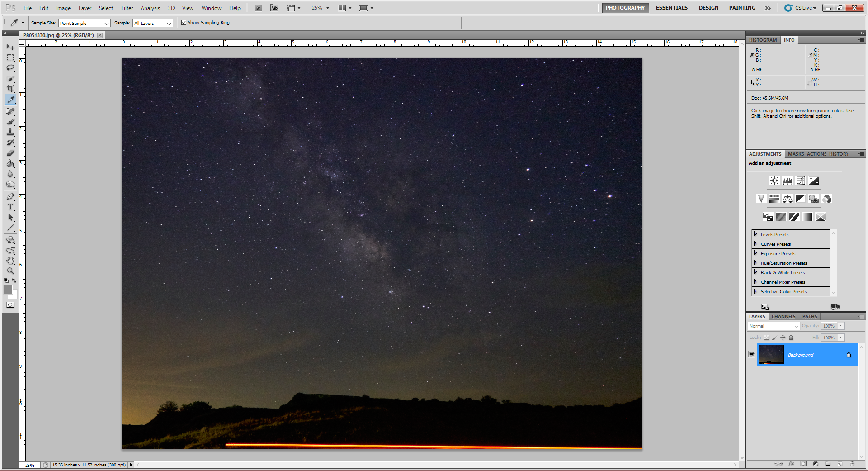Toggle Lock transparent pixels
The image size is (868, 471).
[x=766, y=338]
